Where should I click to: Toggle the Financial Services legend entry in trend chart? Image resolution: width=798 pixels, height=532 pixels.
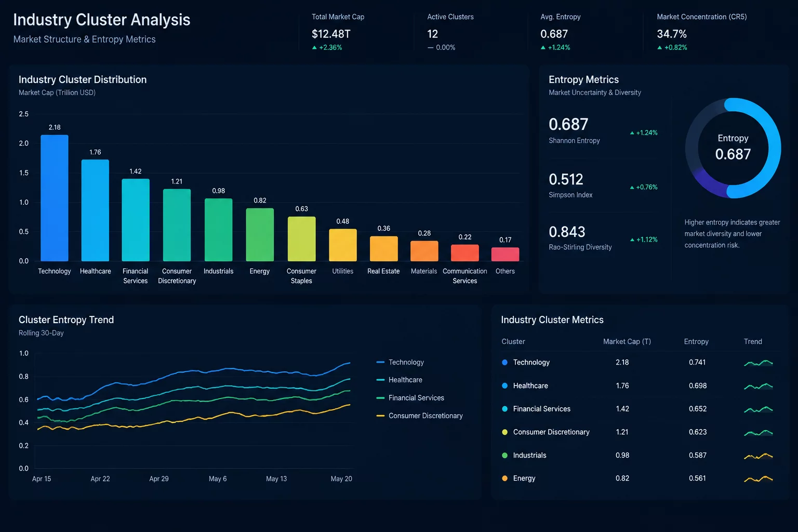(x=410, y=398)
